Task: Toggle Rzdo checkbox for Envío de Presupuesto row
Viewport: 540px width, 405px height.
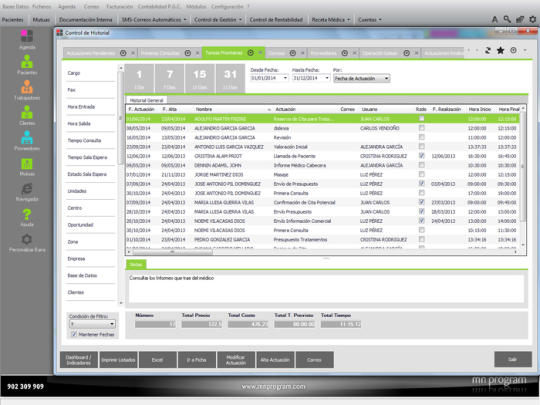Action: [x=421, y=184]
